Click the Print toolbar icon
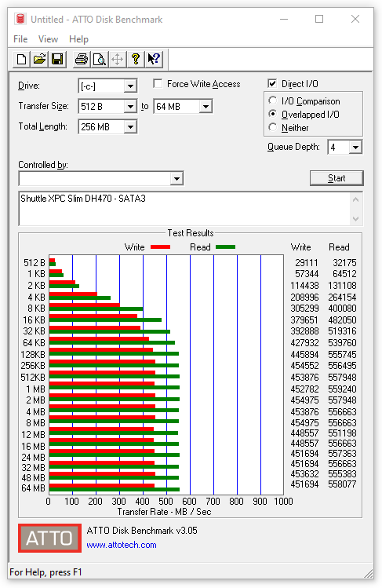This screenshot has width=382, height=588. pos(82,59)
